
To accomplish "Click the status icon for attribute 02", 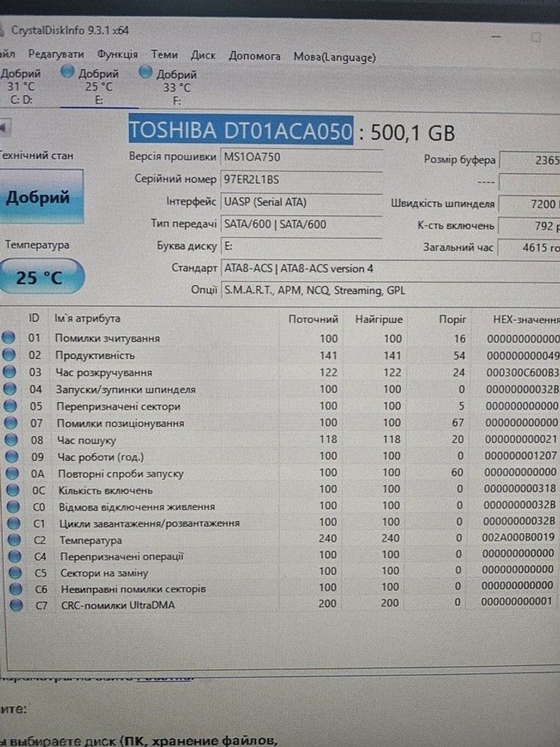I will click(x=9, y=355).
